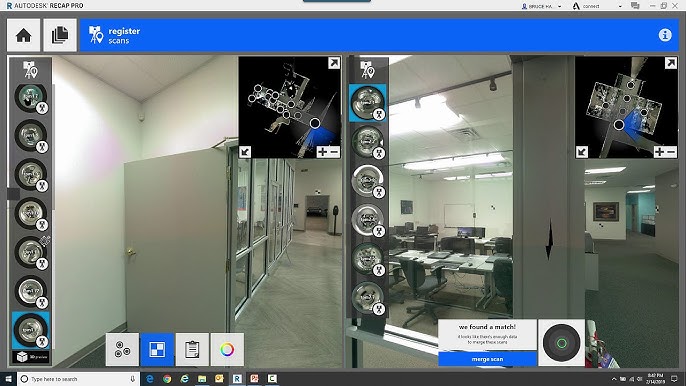Open the project files stack icon
This screenshot has width=686, height=386.
pyautogui.click(x=60, y=35)
